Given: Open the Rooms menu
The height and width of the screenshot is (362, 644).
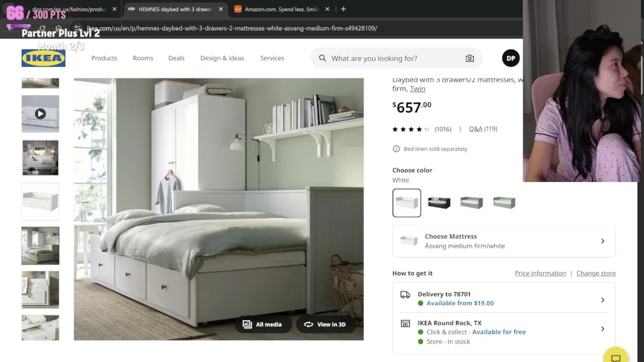Looking at the screenshot, I should tap(143, 58).
